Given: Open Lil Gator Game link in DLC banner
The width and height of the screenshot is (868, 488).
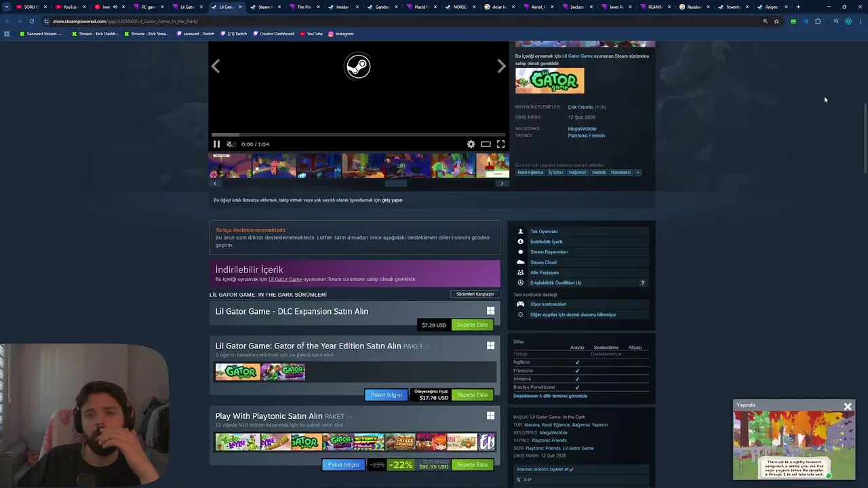Looking at the screenshot, I should [x=285, y=279].
